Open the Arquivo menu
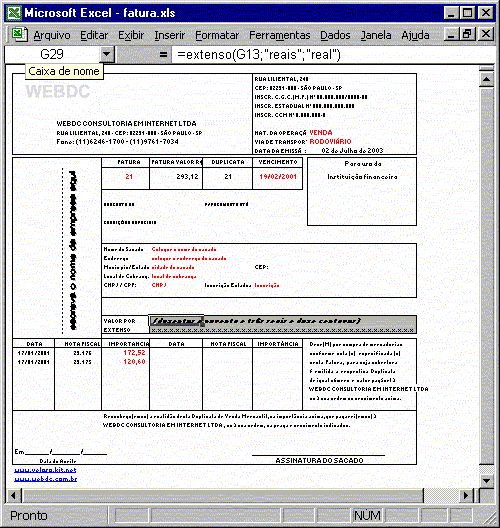 click(x=52, y=35)
